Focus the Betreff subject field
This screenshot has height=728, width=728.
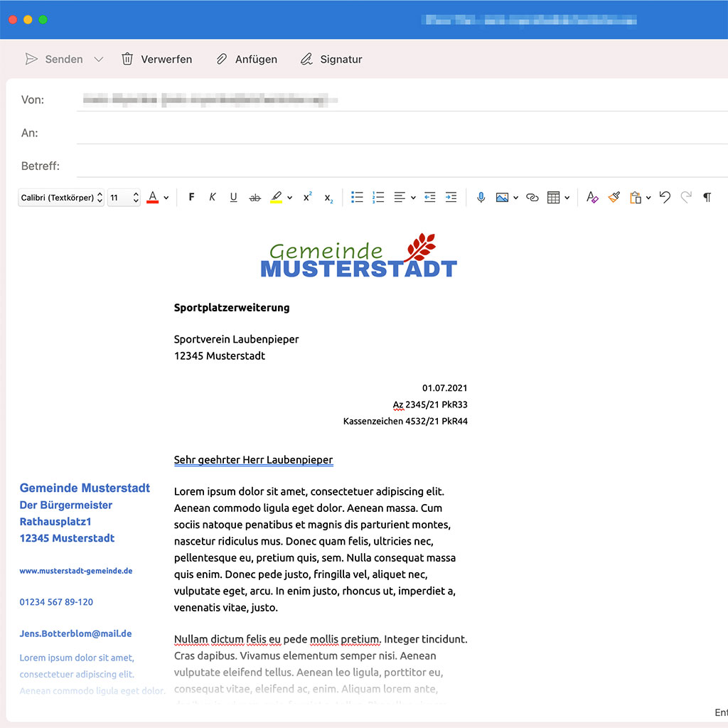402,166
